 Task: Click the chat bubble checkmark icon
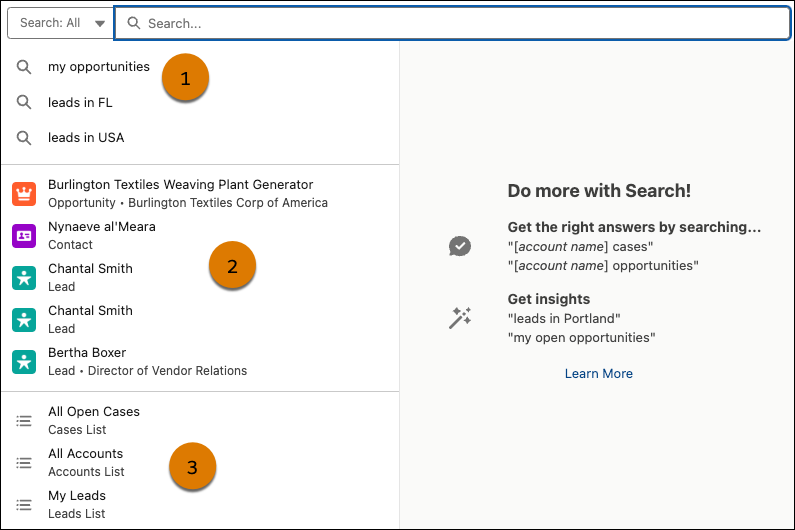460,246
